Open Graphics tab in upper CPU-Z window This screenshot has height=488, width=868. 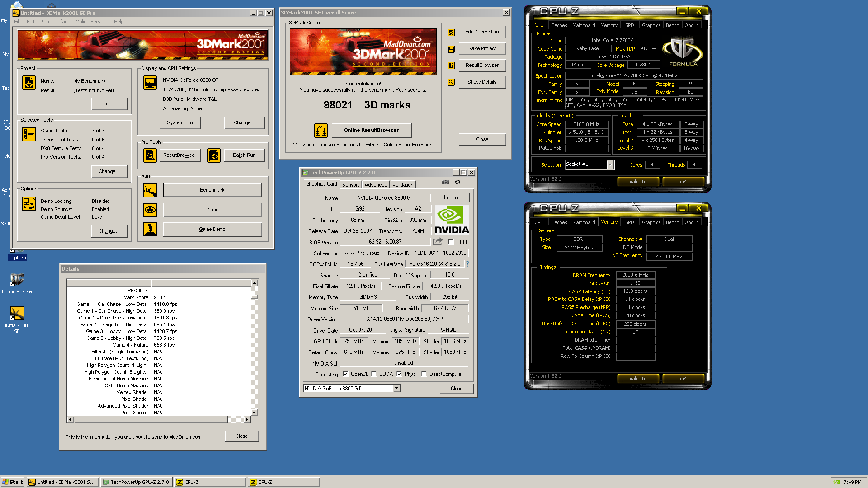(651, 25)
